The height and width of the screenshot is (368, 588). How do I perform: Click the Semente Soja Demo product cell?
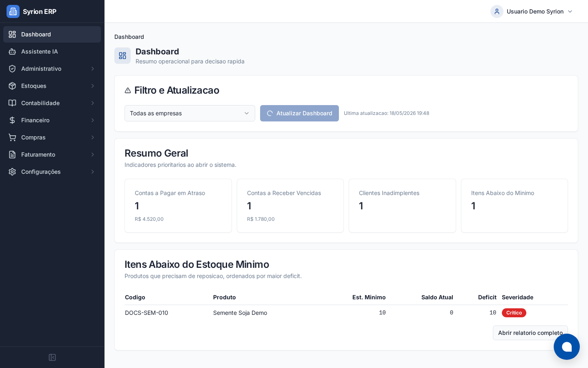[x=240, y=313]
